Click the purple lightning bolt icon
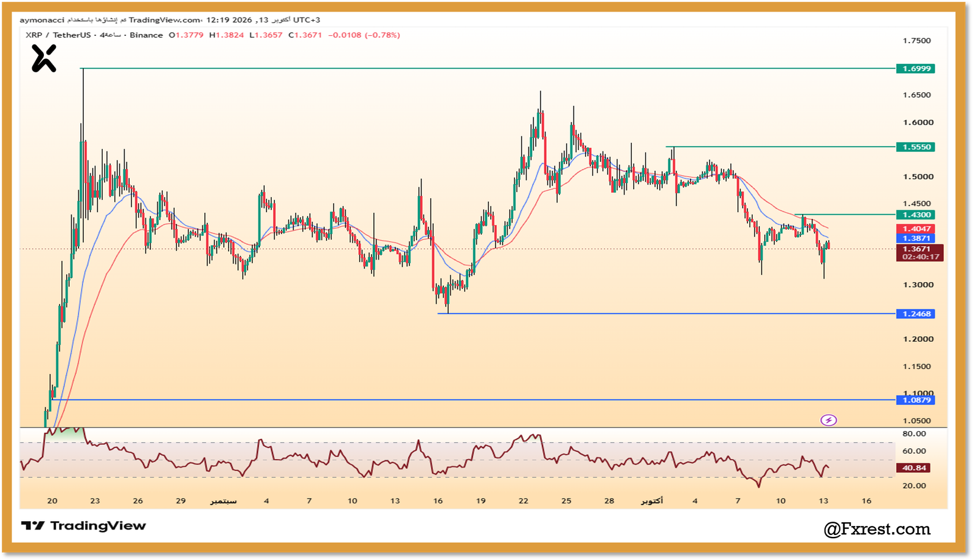The height and width of the screenshot is (560, 973). coord(828,420)
